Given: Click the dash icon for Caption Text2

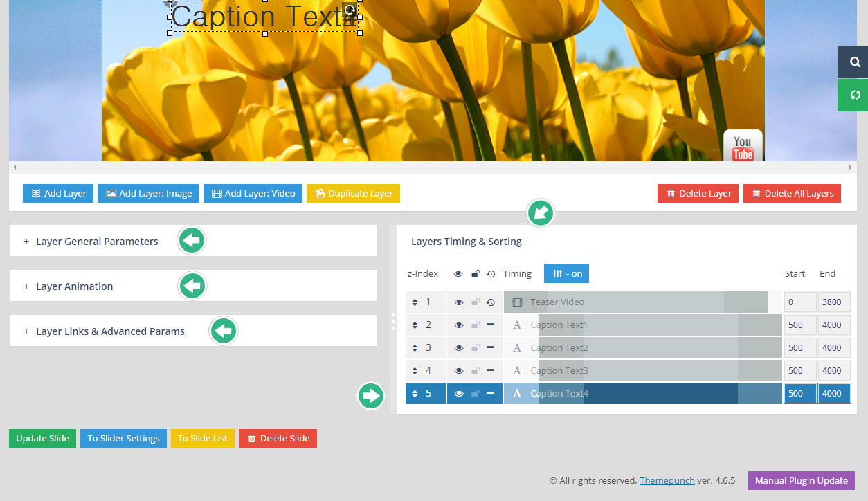Looking at the screenshot, I should click(491, 348).
